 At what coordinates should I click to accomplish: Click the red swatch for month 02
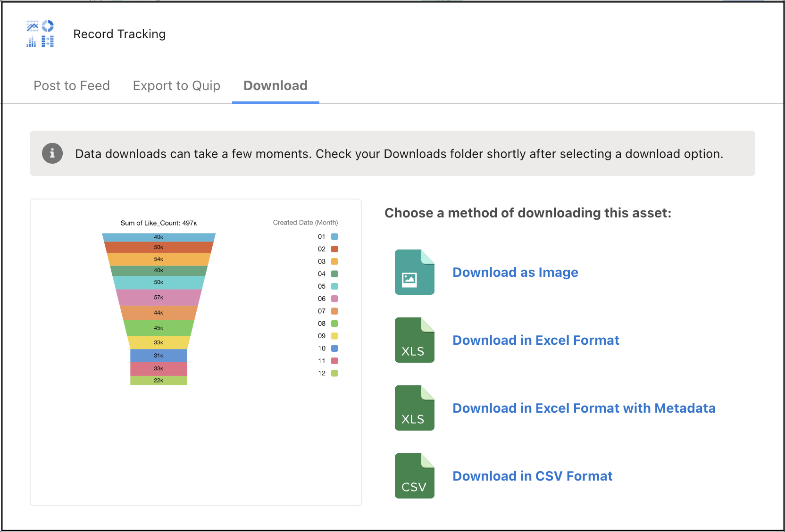click(x=334, y=249)
